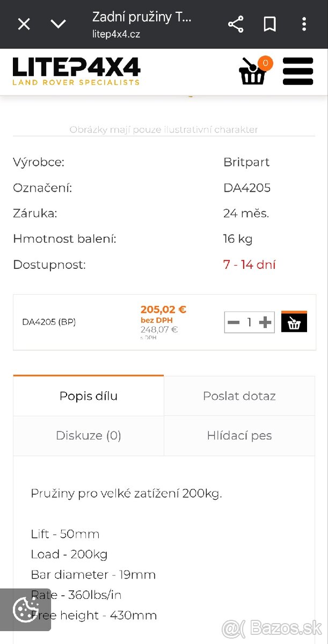Switch to Poslat dotaz tab
The width and height of the screenshot is (328, 644).
pos(239,396)
